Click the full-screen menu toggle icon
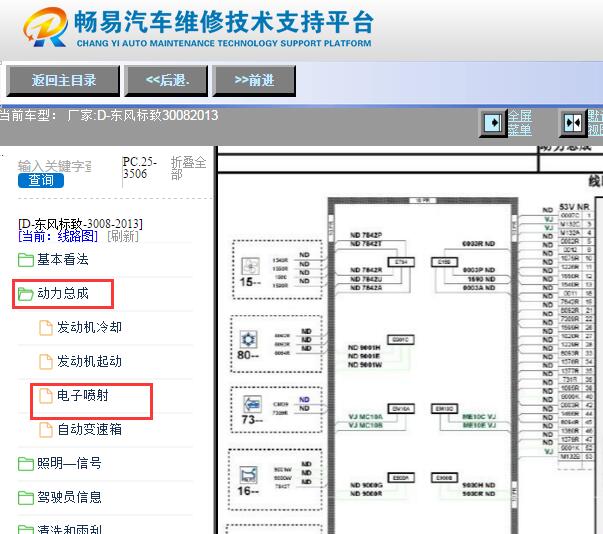 493,123
